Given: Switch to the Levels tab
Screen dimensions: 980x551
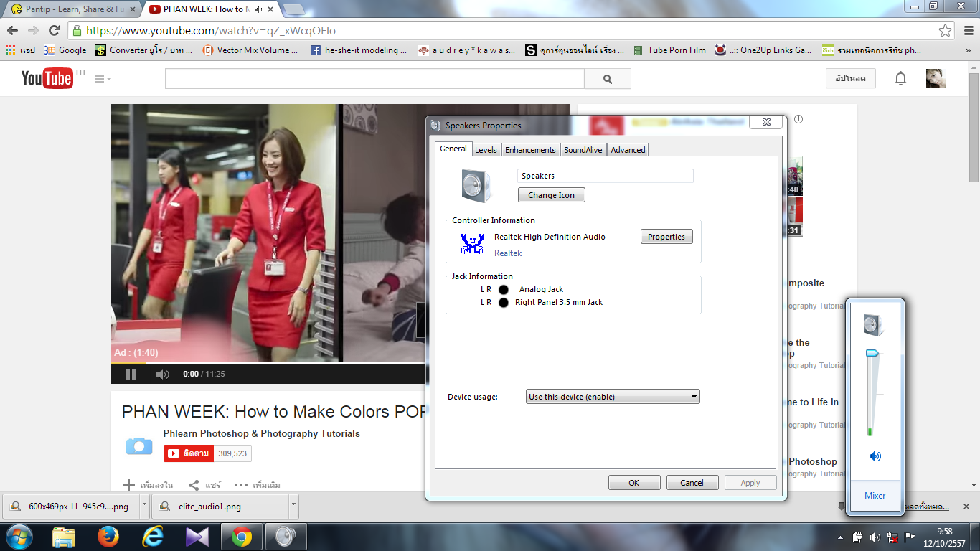Looking at the screenshot, I should pos(486,149).
